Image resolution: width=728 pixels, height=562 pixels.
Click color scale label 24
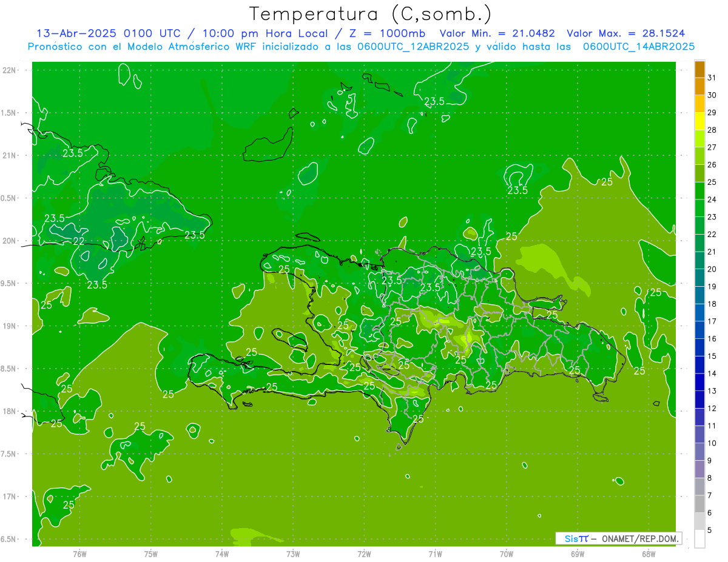click(712, 199)
